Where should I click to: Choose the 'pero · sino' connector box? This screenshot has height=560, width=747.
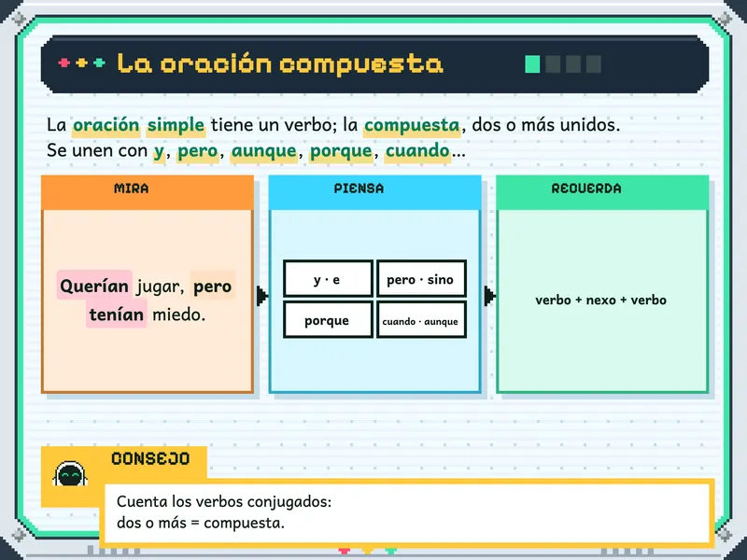421,279
